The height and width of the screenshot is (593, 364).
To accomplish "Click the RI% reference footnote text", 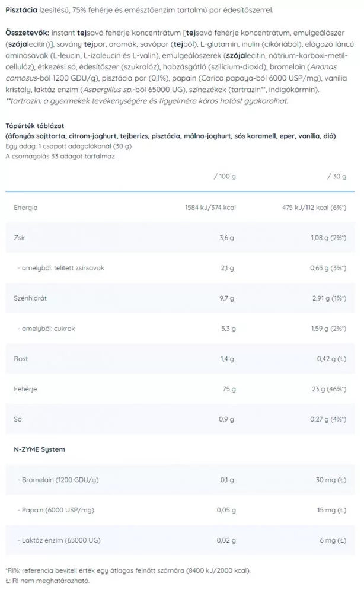I will tap(128, 570).
